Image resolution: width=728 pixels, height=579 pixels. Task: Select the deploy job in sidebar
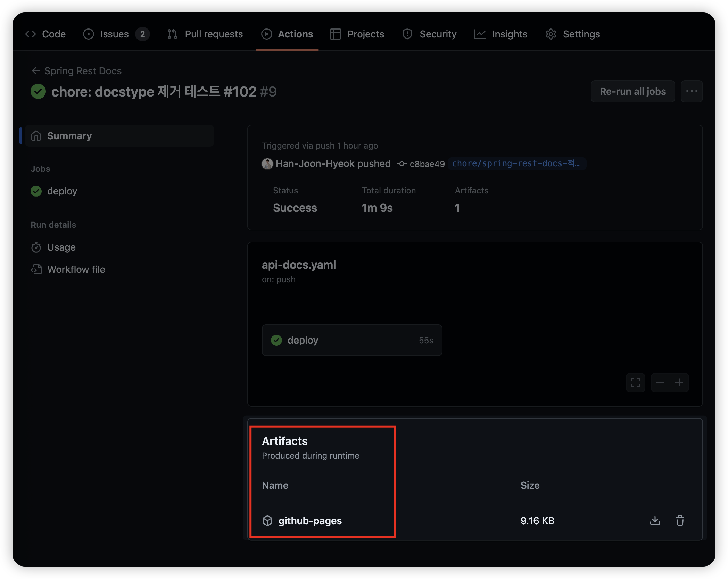click(x=62, y=191)
